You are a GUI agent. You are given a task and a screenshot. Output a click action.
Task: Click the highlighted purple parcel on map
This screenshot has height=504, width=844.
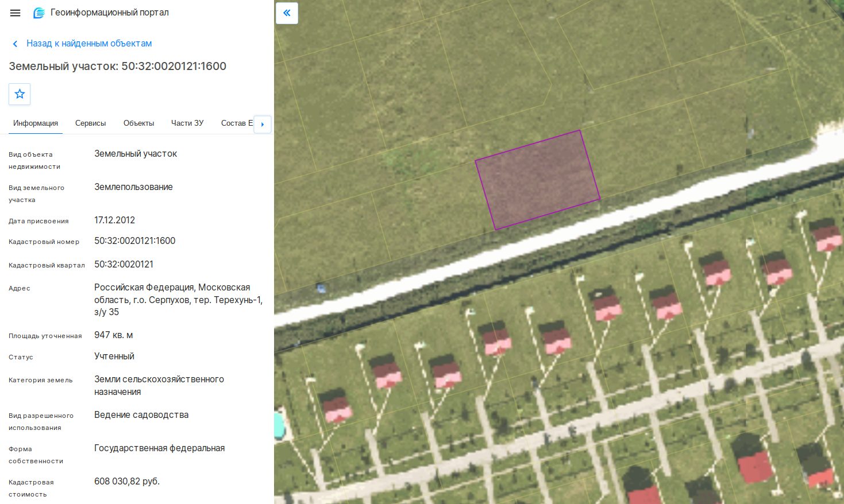click(x=538, y=180)
